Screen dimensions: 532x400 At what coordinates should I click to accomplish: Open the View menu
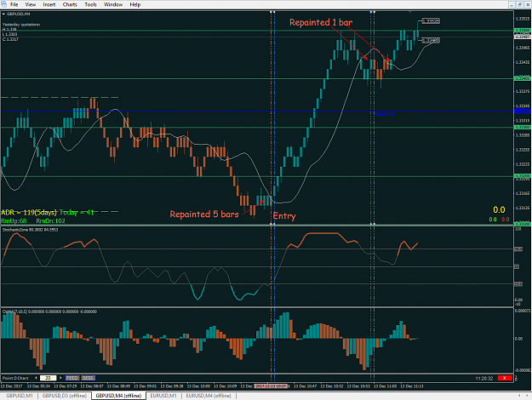tap(30, 4)
